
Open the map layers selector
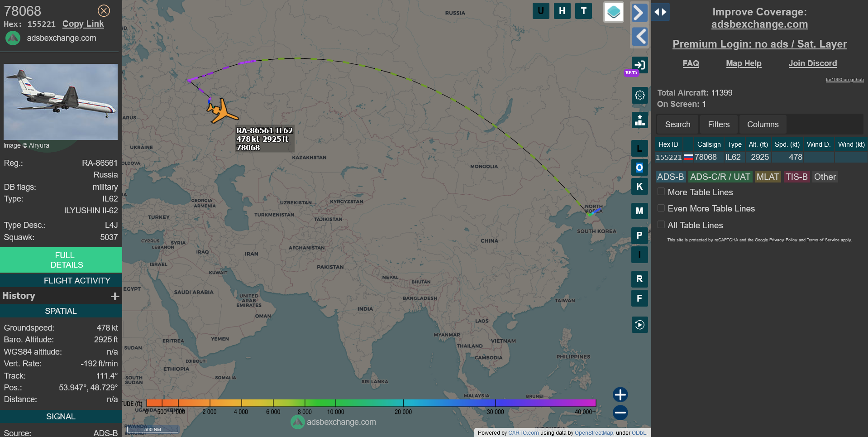click(x=614, y=12)
